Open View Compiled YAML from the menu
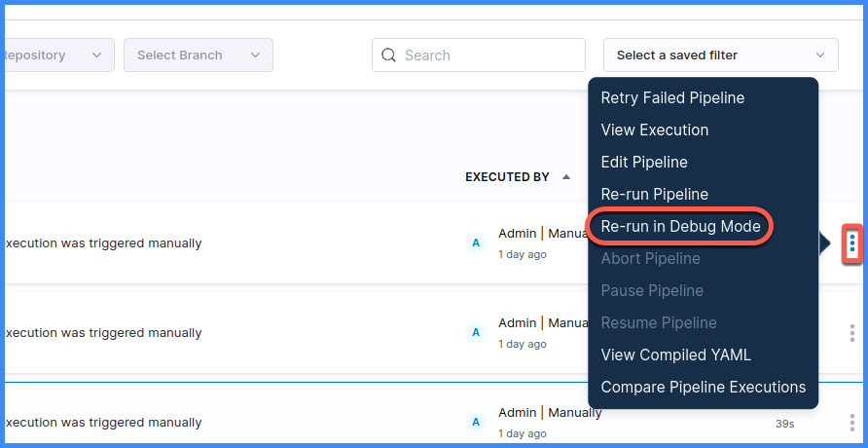The height and width of the screenshot is (448, 868). 675,355
